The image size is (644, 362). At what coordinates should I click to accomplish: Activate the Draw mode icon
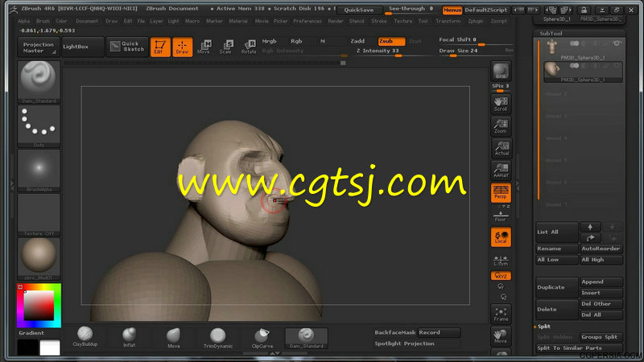[x=183, y=47]
